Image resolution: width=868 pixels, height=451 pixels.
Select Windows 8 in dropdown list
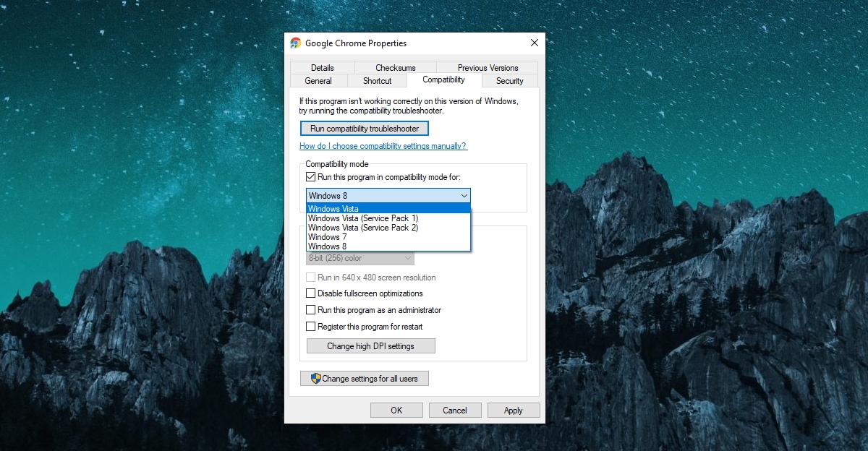coord(388,246)
